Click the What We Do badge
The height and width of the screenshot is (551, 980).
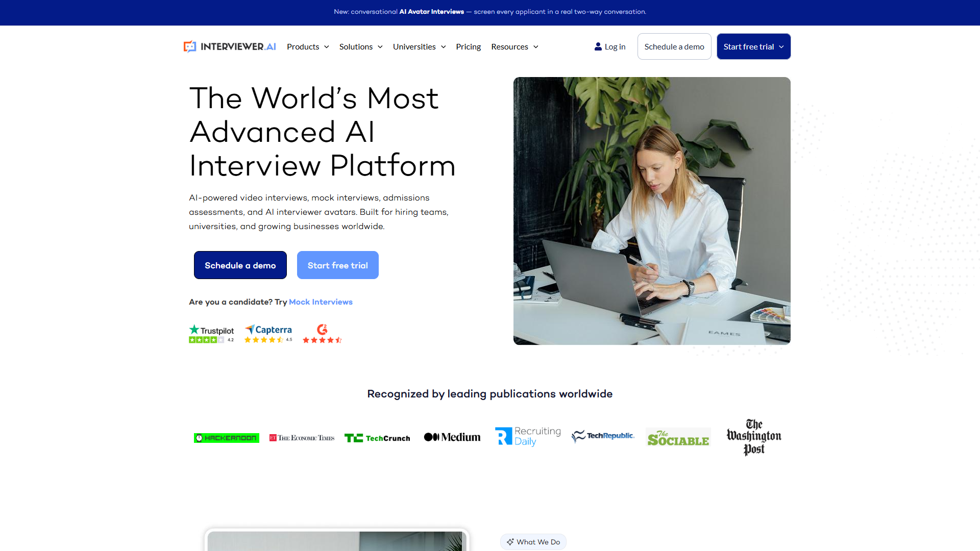[x=533, y=542]
